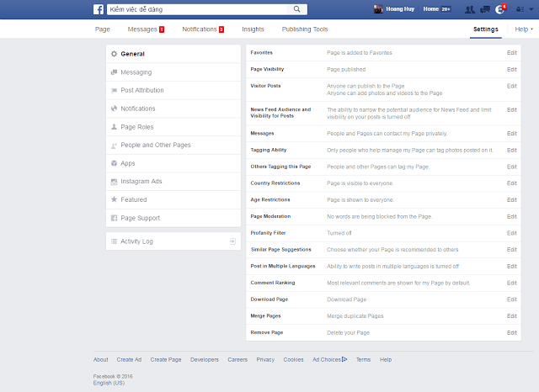Edit the Remove Page setting
The height and width of the screenshot is (392, 539).
[511, 332]
